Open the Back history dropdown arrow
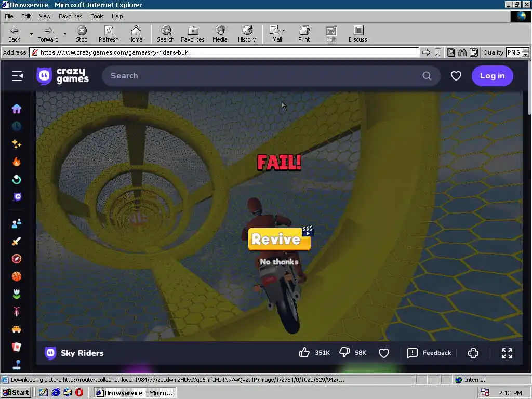The width and height of the screenshot is (532, 399). [x=31, y=34]
